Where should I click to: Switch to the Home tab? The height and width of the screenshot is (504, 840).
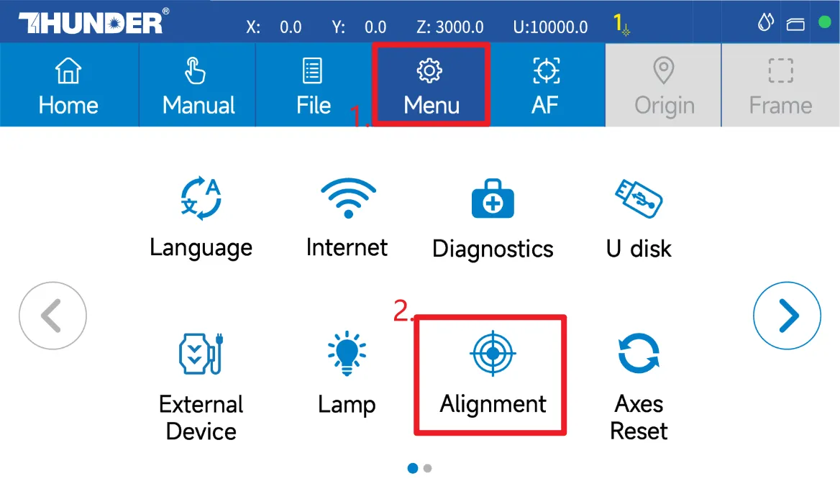coord(68,86)
